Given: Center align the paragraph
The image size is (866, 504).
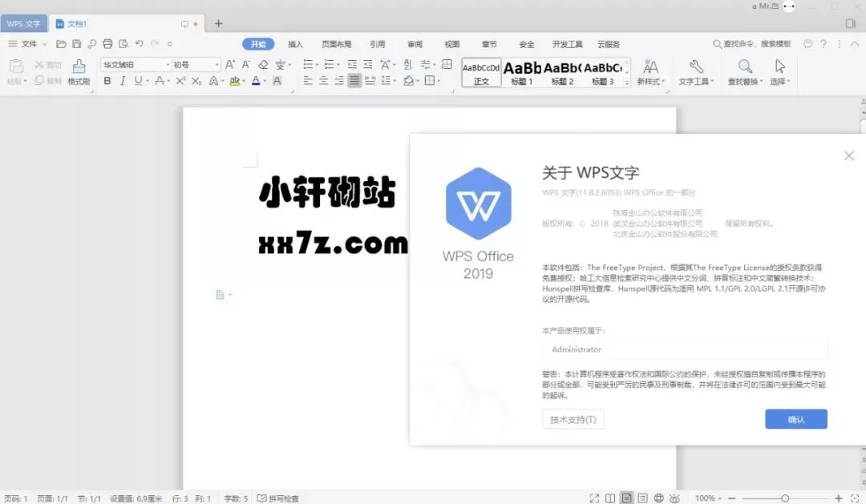Looking at the screenshot, I should click(x=324, y=81).
